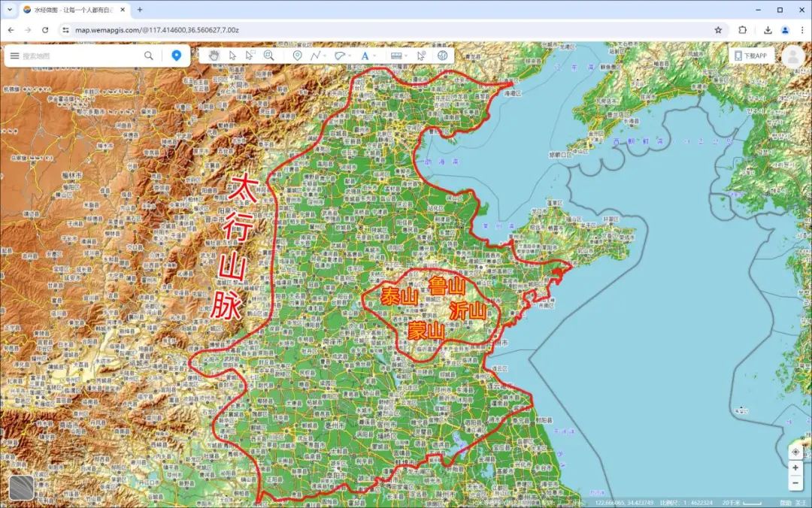This screenshot has width=812, height=508.
Task: Open the basemap layer switcher thumbnail
Action: 22,487
